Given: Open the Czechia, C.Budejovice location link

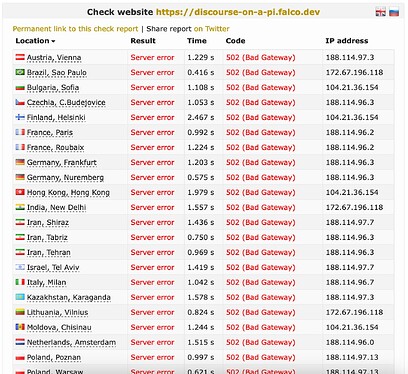Looking at the screenshot, I should (66, 103).
